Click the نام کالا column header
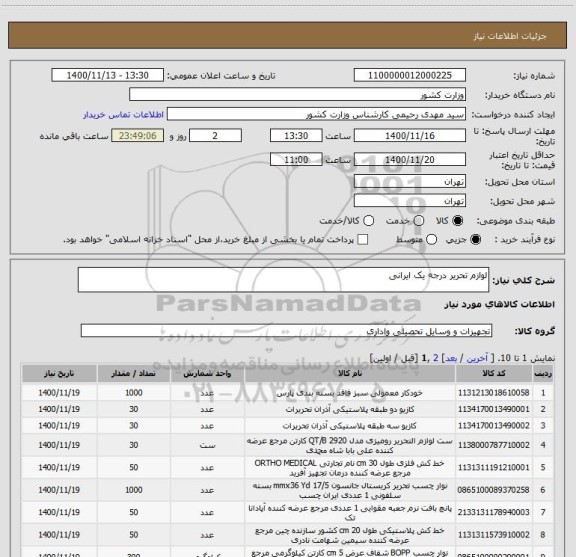 tap(350, 374)
